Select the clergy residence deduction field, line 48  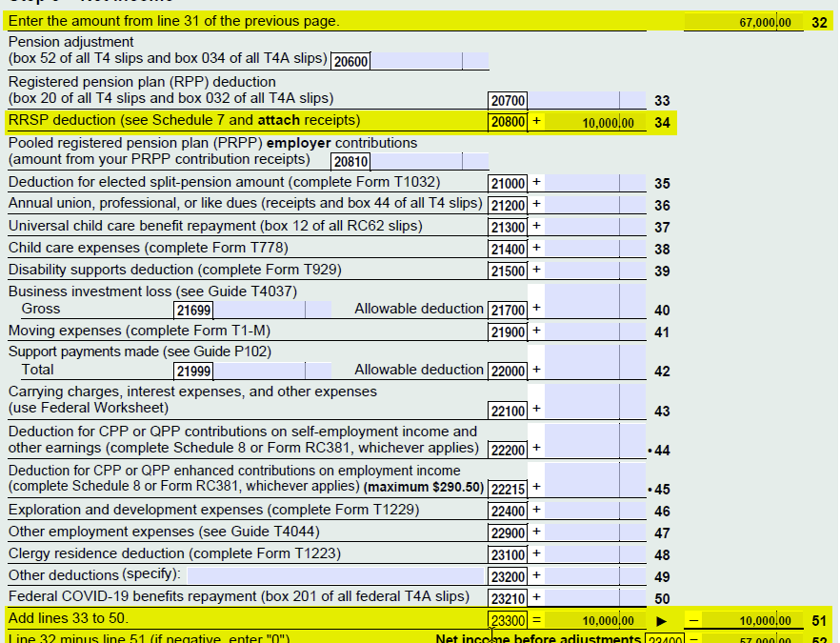pyautogui.click(x=595, y=554)
